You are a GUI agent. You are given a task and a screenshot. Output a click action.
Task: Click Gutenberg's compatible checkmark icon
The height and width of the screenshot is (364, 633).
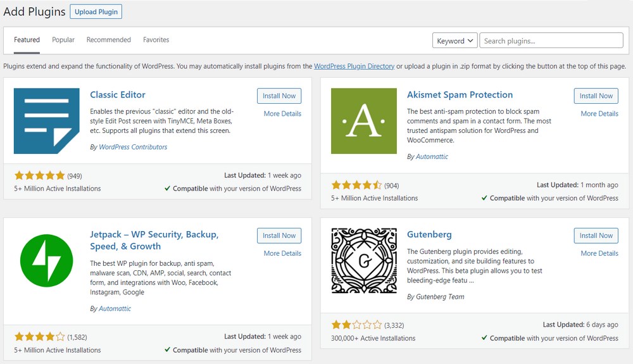pyautogui.click(x=484, y=337)
